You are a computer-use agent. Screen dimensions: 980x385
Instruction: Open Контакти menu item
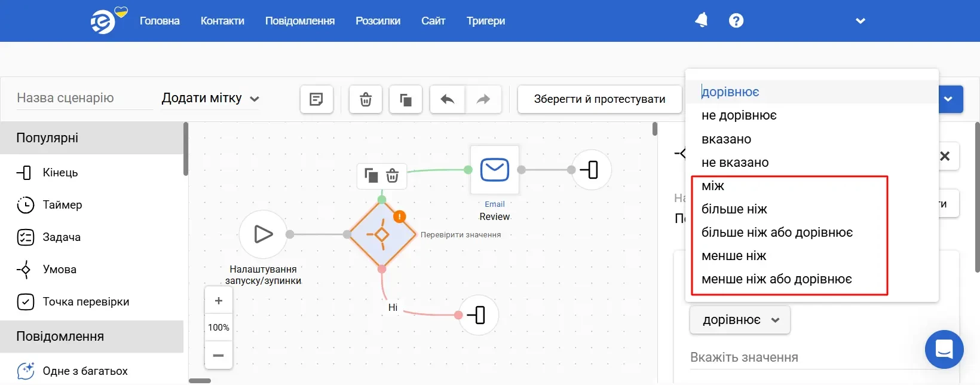pyautogui.click(x=222, y=21)
